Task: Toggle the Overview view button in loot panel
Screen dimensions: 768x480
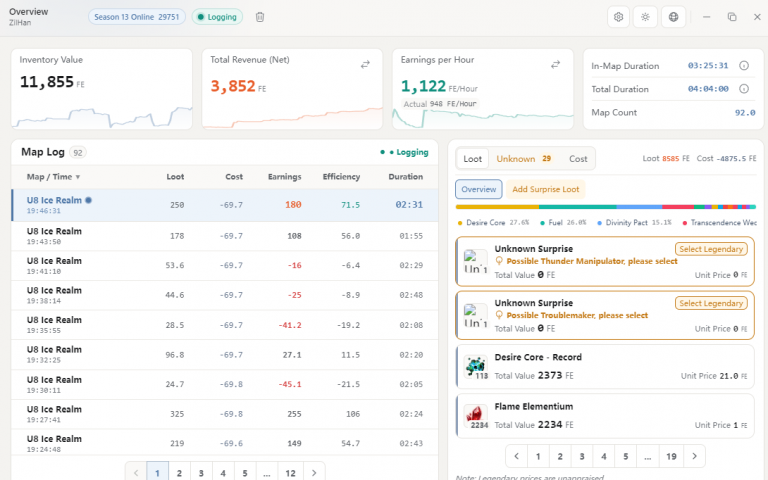Action: pyautogui.click(x=479, y=189)
